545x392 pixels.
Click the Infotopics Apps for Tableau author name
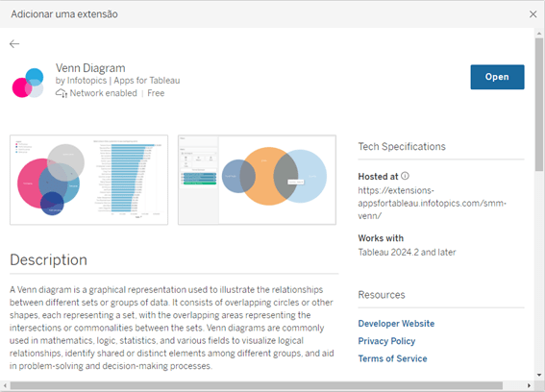tap(123, 81)
